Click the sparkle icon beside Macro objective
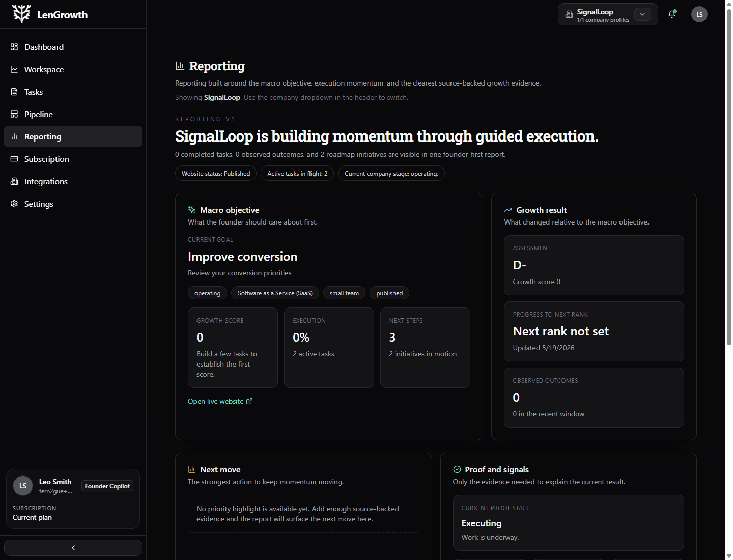 192,210
